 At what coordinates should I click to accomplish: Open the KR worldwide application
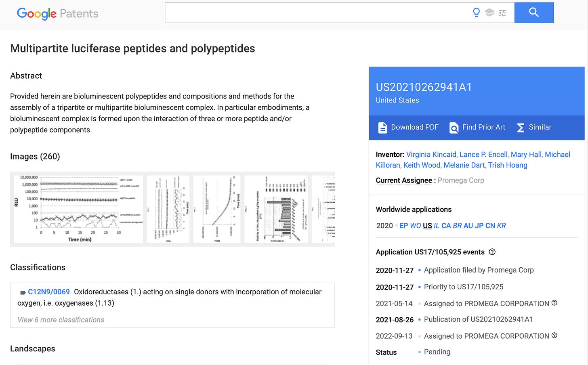click(502, 226)
